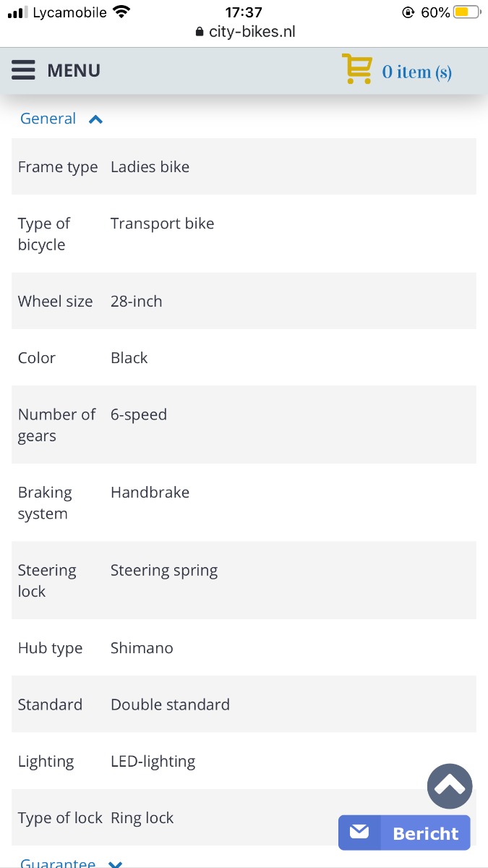Tap the padlock icon beside city-bikes.nl
The width and height of the screenshot is (488, 868).
(x=200, y=33)
